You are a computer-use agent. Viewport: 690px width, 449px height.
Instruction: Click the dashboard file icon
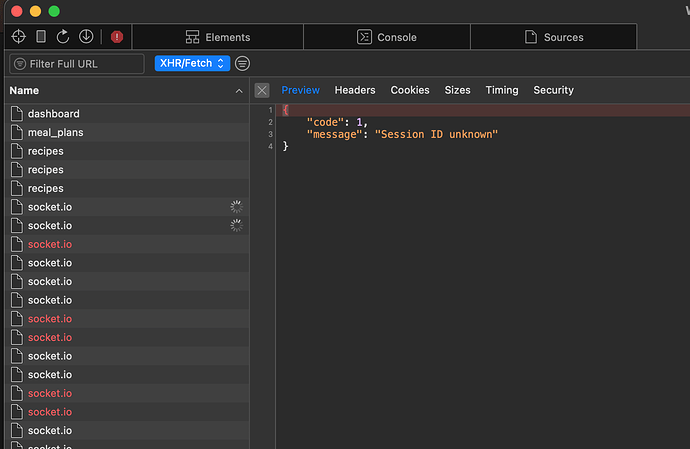(x=17, y=114)
